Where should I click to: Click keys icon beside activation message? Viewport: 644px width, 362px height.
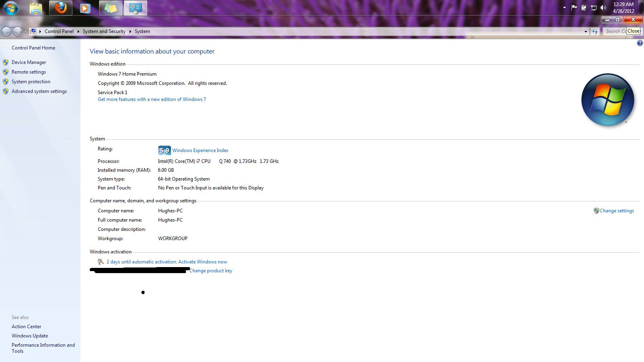[101, 262]
